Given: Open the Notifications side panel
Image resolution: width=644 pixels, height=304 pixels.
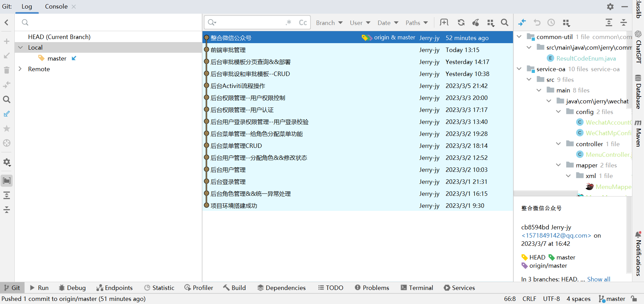Looking at the screenshot, I should [x=638, y=253].
